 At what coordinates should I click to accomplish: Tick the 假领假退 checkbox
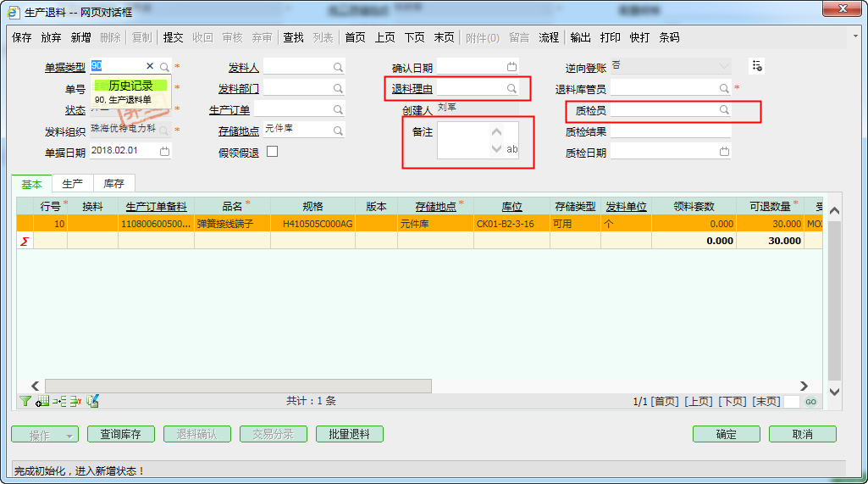272,152
